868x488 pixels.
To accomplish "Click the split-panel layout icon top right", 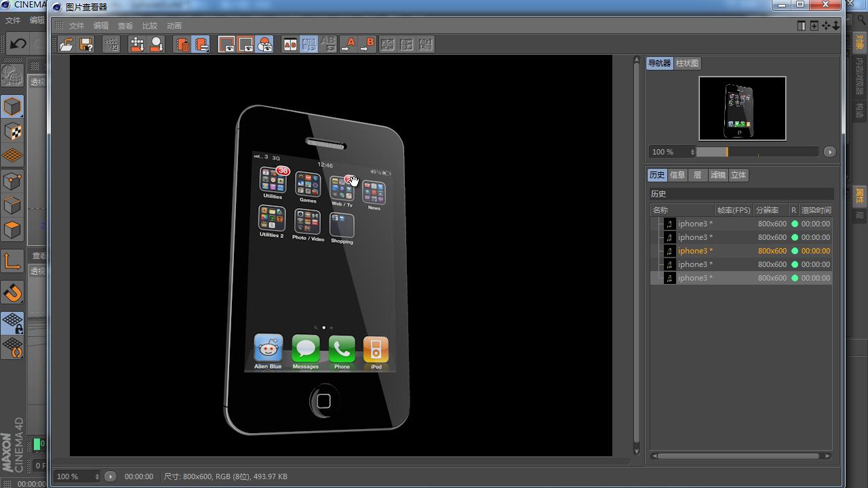I will [x=802, y=25].
